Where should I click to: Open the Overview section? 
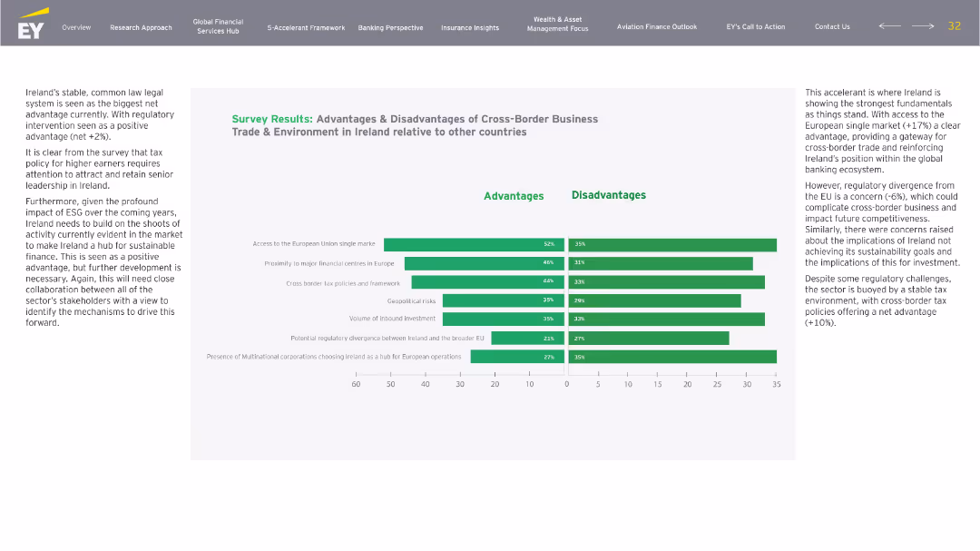coord(76,27)
